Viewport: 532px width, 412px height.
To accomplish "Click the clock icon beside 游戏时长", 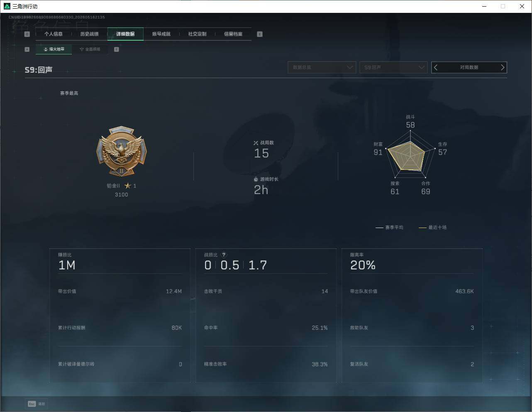I will pos(256,179).
